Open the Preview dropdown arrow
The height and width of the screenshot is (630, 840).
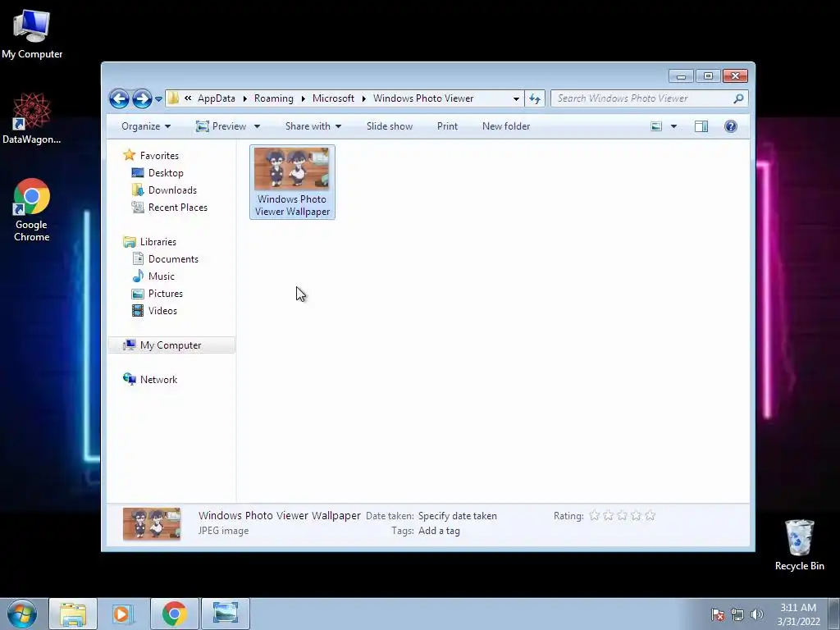[x=257, y=126]
